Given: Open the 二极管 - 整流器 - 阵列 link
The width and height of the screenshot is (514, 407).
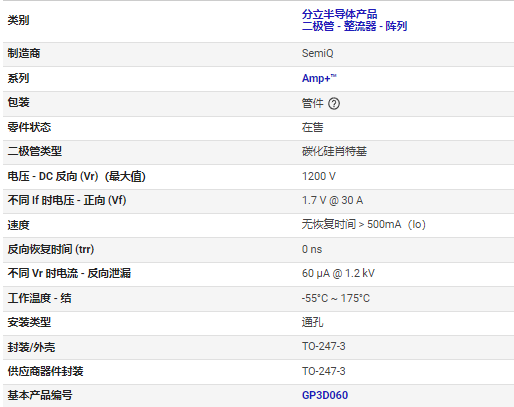Looking at the screenshot, I should [x=354, y=26].
